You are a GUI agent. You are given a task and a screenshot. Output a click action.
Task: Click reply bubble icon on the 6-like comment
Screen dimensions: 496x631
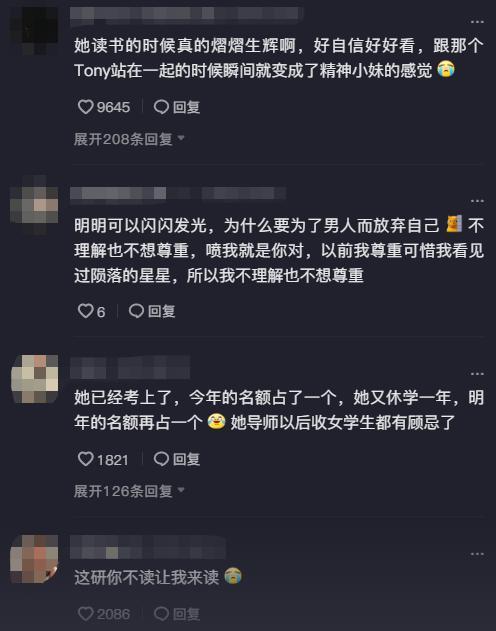136,311
